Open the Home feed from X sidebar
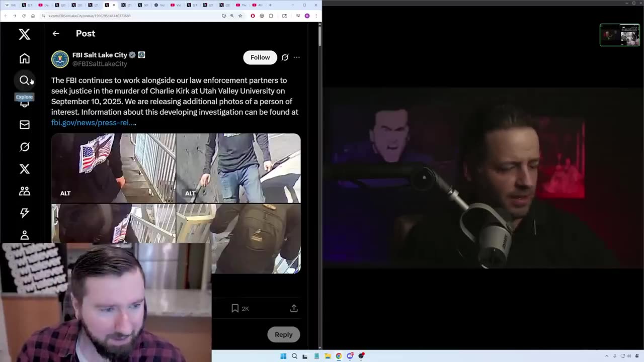644x362 pixels. (x=24, y=58)
